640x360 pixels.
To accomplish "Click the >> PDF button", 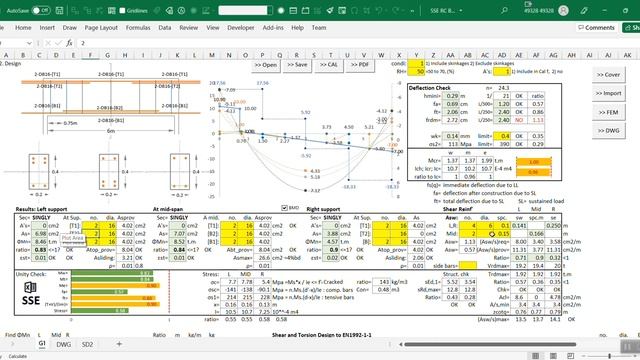I will [360, 65].
